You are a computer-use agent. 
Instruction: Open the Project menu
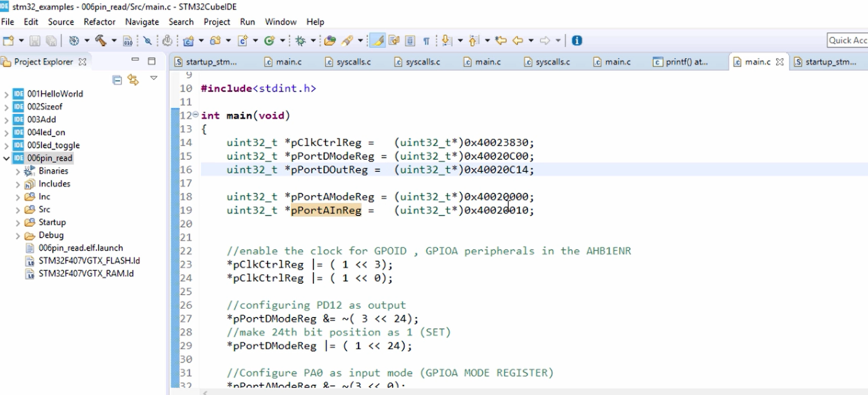click(x=217, y=22)
